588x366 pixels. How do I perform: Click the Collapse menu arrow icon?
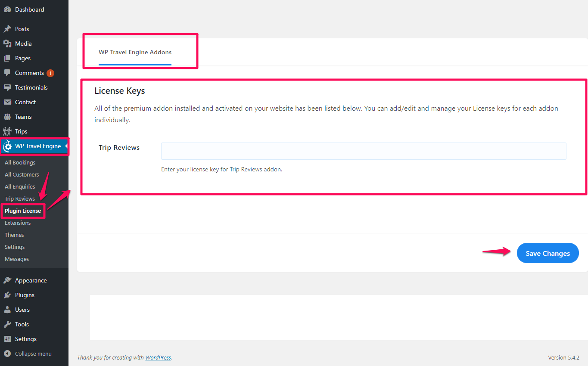(7, 354)
